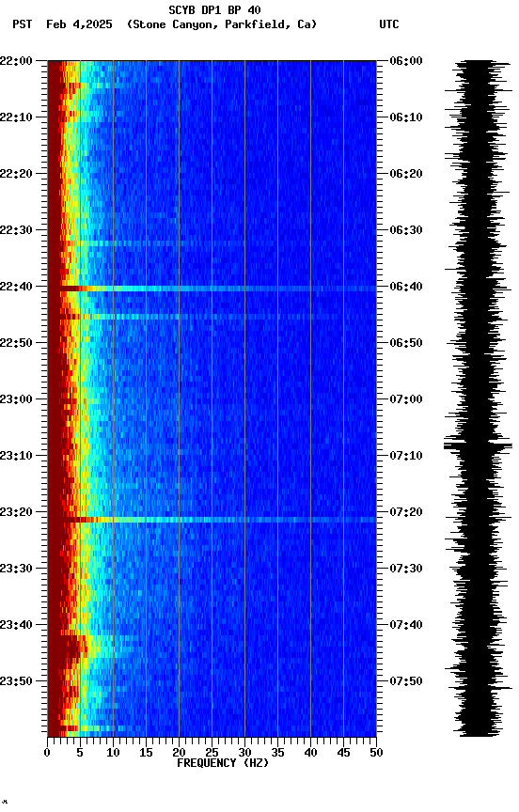Click the 07:50 UTC time label
Screen dimensions: 519x812
coord(406,681)
